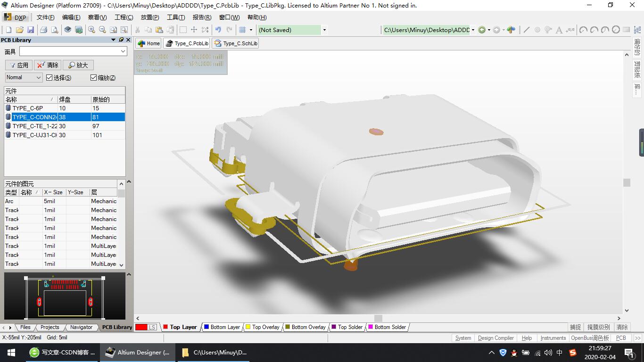Screen dimensions: 644x362
Task: Open the 文件(F) menu
Action: click(46, 17)
